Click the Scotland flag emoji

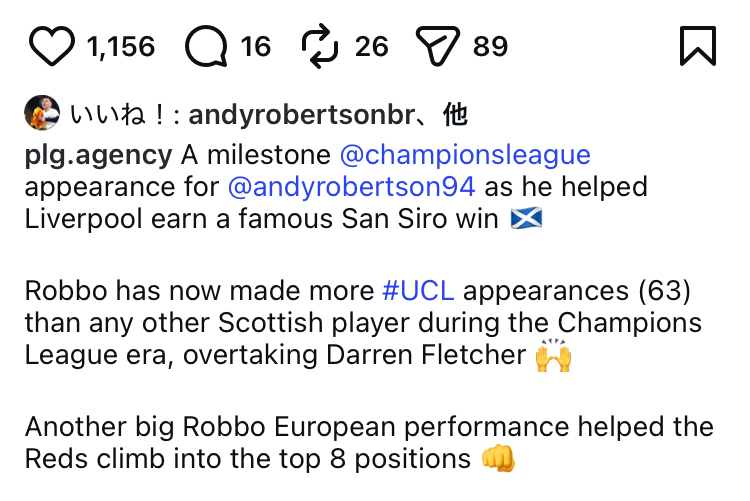coord(523,219)
